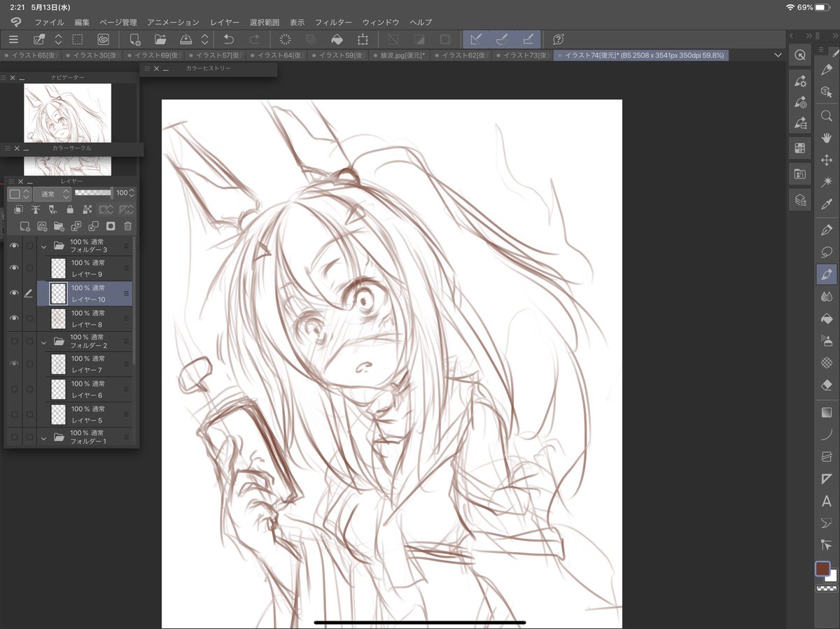Click layer opacity slider

[x=93, y=192]
